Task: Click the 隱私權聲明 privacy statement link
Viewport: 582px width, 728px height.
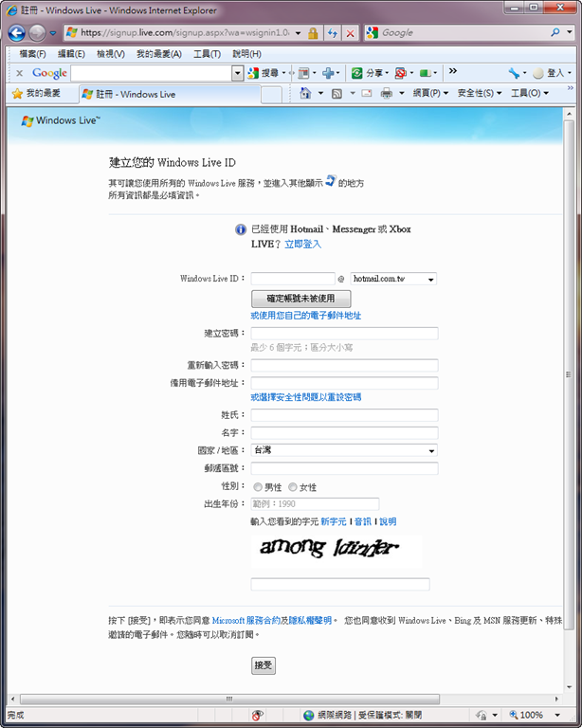Action: click(x=310, y=621)
